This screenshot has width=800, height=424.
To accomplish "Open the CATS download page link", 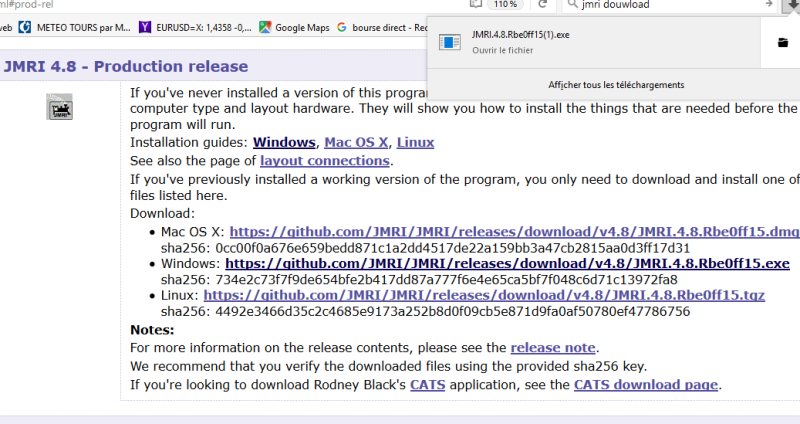I will pos(646,385).
